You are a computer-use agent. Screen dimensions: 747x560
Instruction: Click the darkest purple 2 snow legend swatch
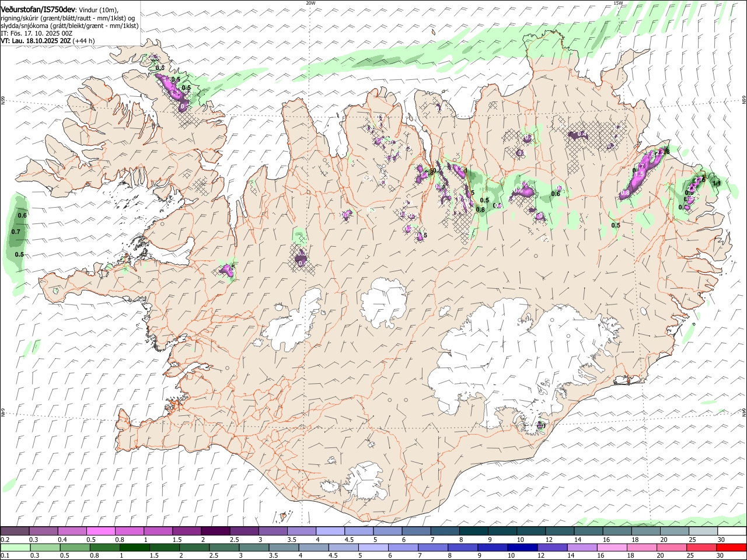215,531
